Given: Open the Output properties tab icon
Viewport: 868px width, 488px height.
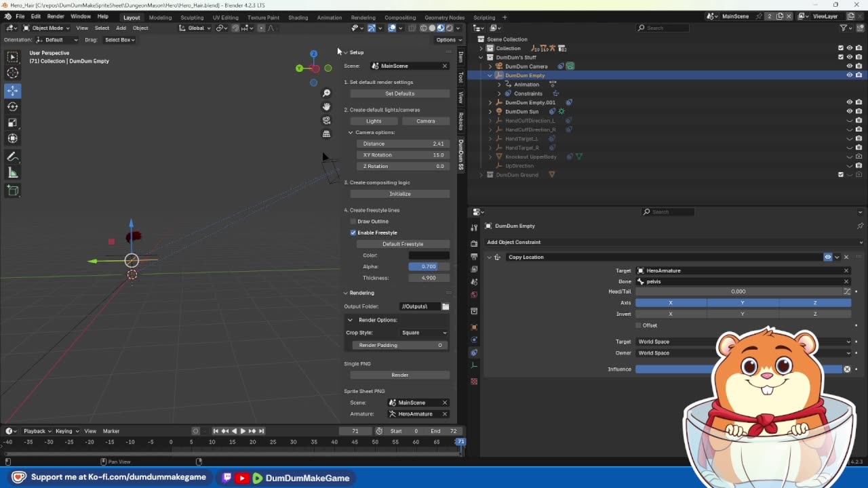Looking at the screenshot, I should [x=474, y=256].
